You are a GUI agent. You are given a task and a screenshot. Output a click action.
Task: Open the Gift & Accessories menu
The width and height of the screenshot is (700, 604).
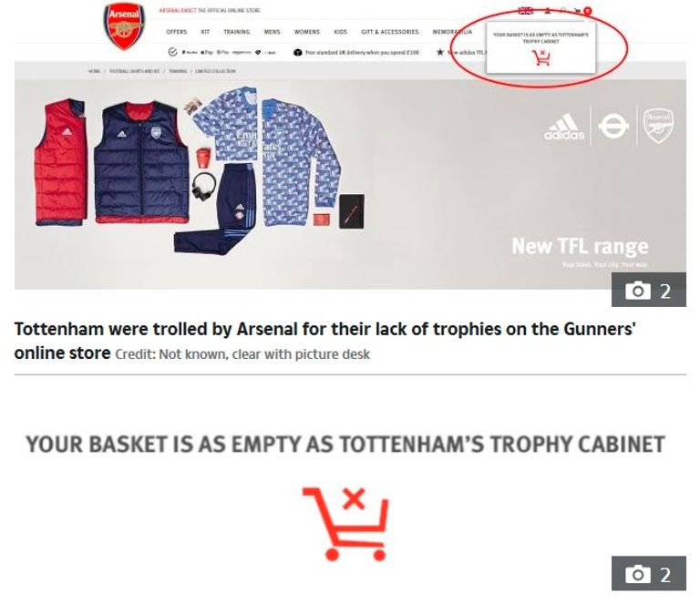click(x=390, y=32)
